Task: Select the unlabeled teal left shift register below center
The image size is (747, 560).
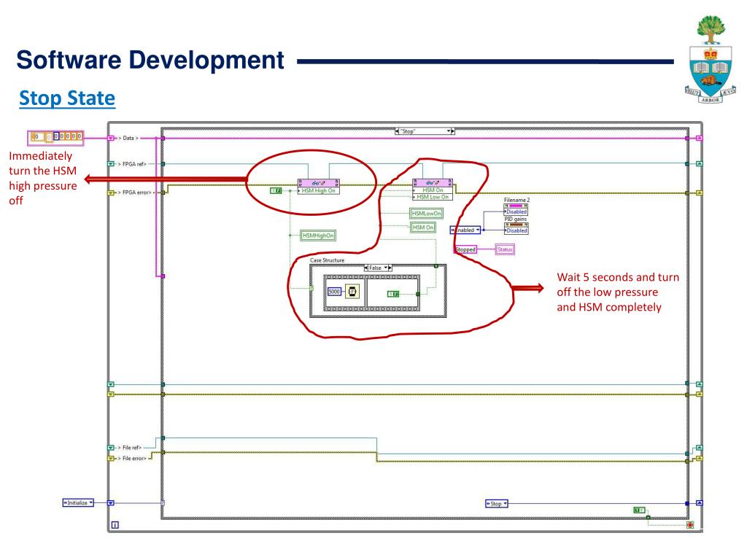Action: coord(111,384)
